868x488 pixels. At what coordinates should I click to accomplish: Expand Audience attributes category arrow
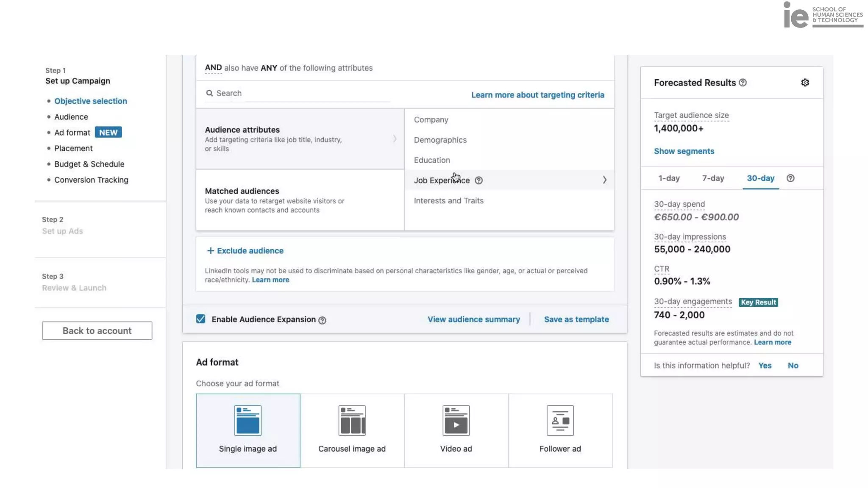click(394, 139)
